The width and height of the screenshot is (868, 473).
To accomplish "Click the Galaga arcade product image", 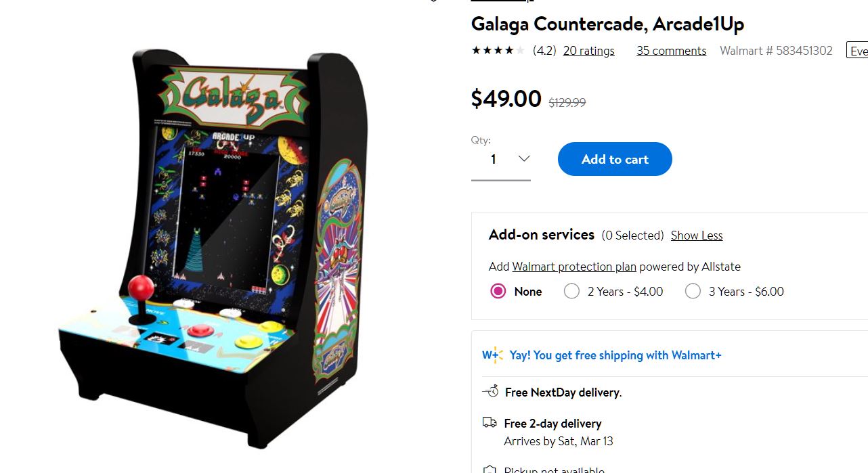I will [x=213, y=249].
